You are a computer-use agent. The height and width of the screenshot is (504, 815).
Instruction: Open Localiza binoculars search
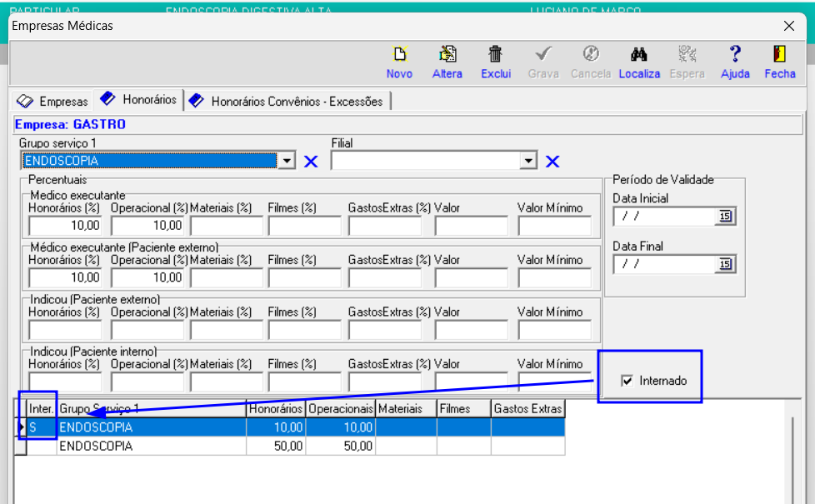pyautogui.click(x=639, y=54)
